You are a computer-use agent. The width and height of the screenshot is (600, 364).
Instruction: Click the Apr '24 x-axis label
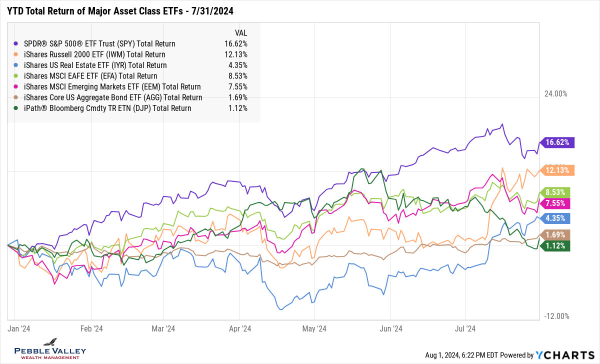point(240,328)
